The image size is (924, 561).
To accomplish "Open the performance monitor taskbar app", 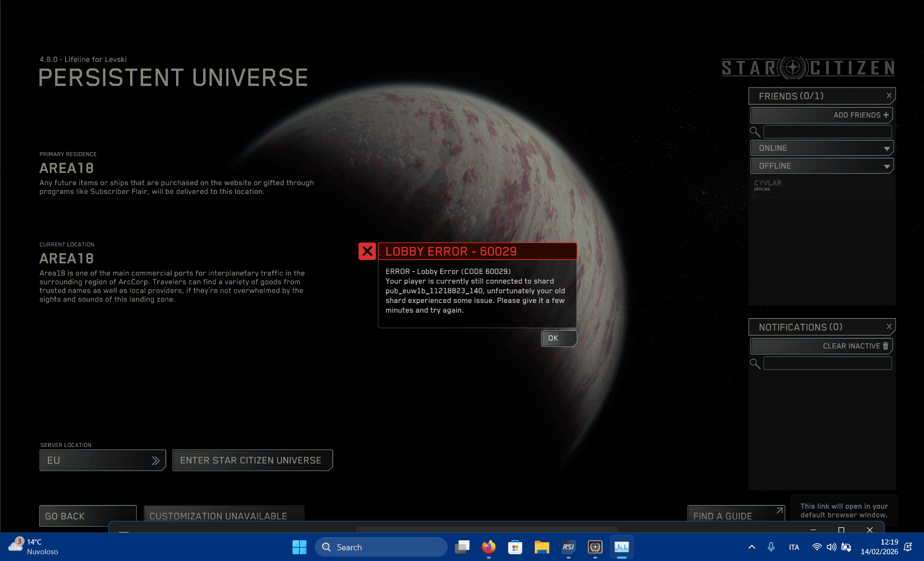I will click(x=621, y=547).
